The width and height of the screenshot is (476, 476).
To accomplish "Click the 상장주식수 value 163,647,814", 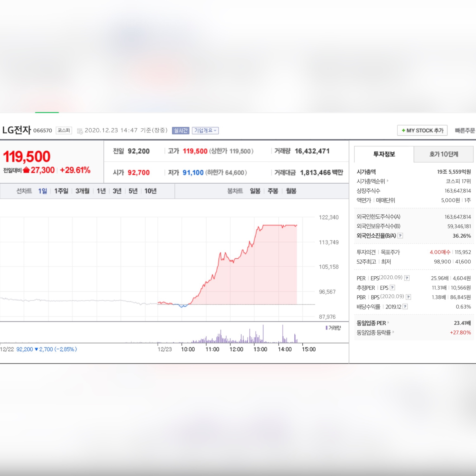I will coord(457,191).
